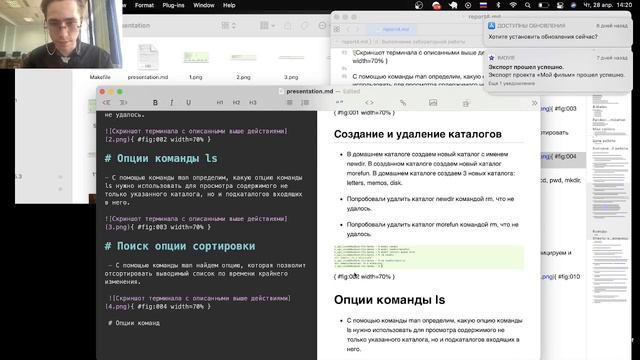Click the '# Опции команды ls' heading in editor
The image size is (640, 360).
pyautogui.click(x=161, y=158)
